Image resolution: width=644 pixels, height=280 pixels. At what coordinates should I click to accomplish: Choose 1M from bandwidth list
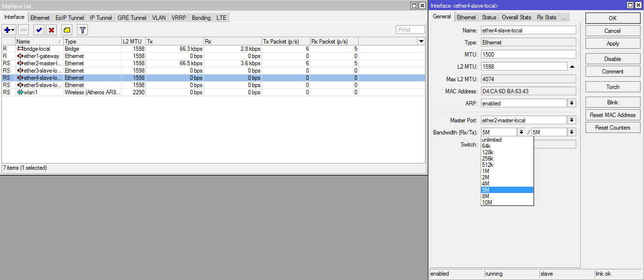tap(507, 171)
